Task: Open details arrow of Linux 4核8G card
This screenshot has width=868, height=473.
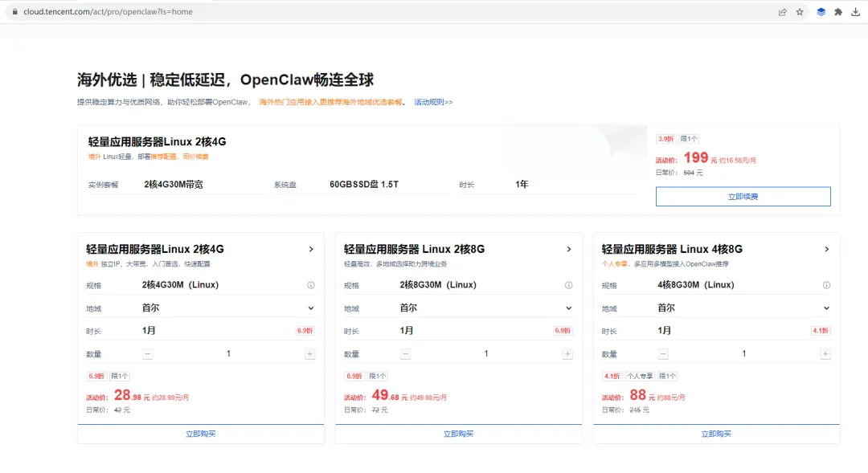Action: (826, 250)
